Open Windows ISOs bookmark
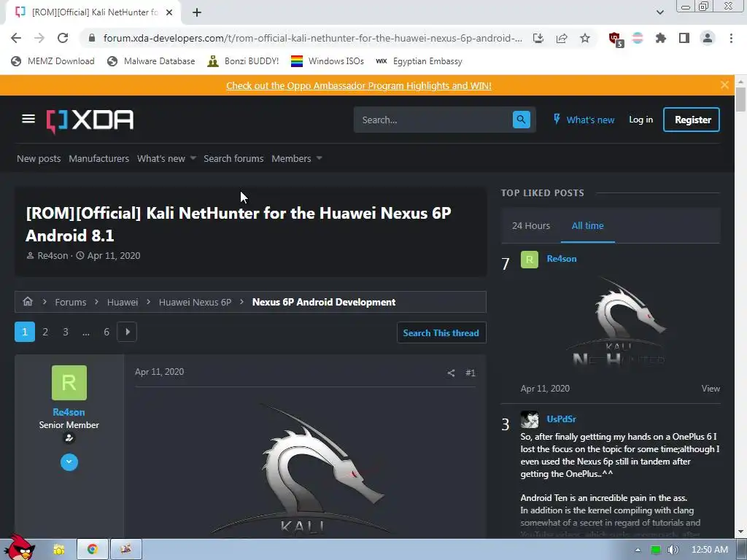Screen dimensions: 747x560 pos(328,61)
